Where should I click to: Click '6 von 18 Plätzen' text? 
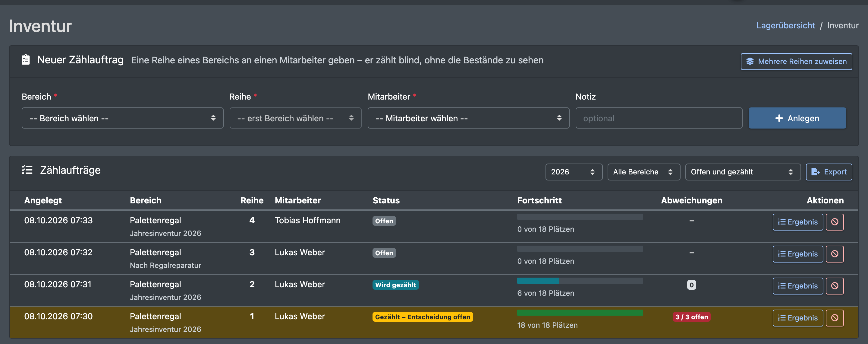click(546, 293)
